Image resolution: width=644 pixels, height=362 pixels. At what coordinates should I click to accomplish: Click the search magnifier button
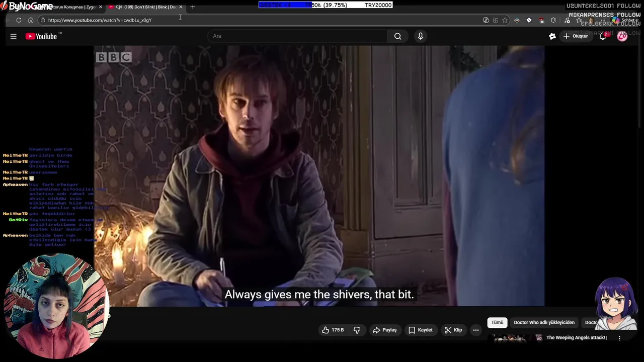[x=397, y=36]
